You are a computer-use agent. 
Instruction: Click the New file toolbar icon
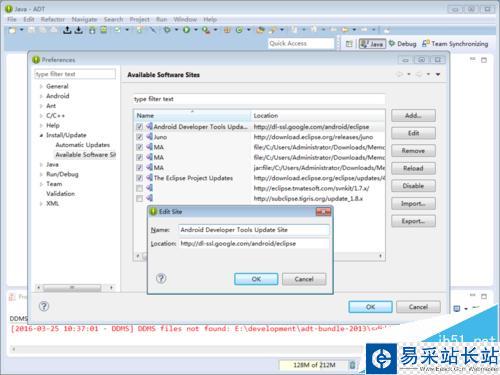[x=12, y=30]
